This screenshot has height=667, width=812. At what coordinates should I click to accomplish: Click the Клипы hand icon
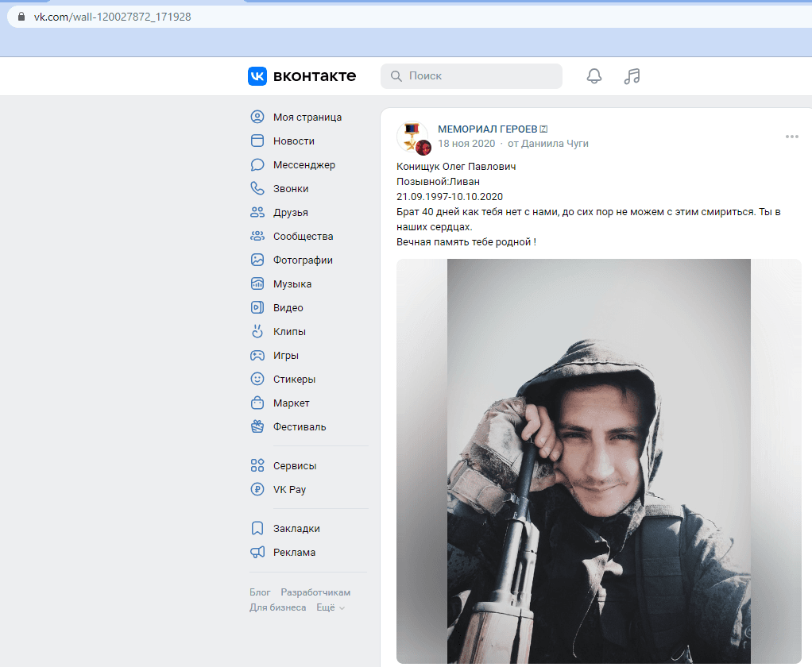[x=257, y=331]
